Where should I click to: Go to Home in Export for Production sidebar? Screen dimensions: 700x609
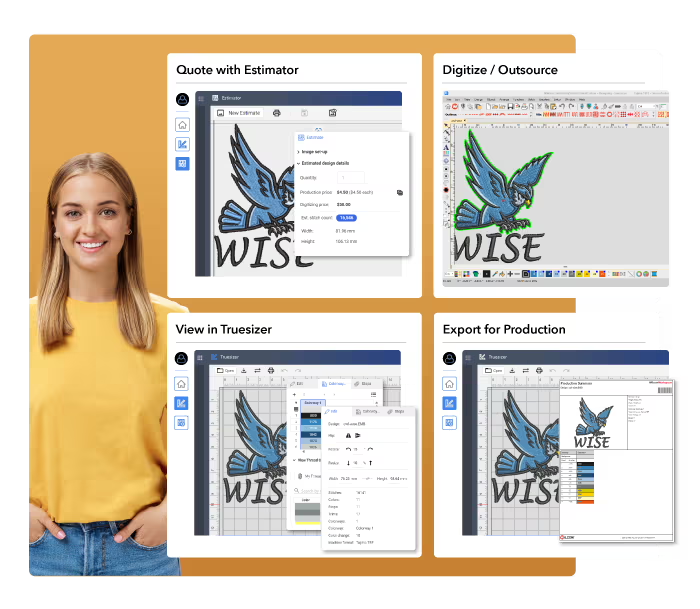pyautogui.click(x=449, y=384)
